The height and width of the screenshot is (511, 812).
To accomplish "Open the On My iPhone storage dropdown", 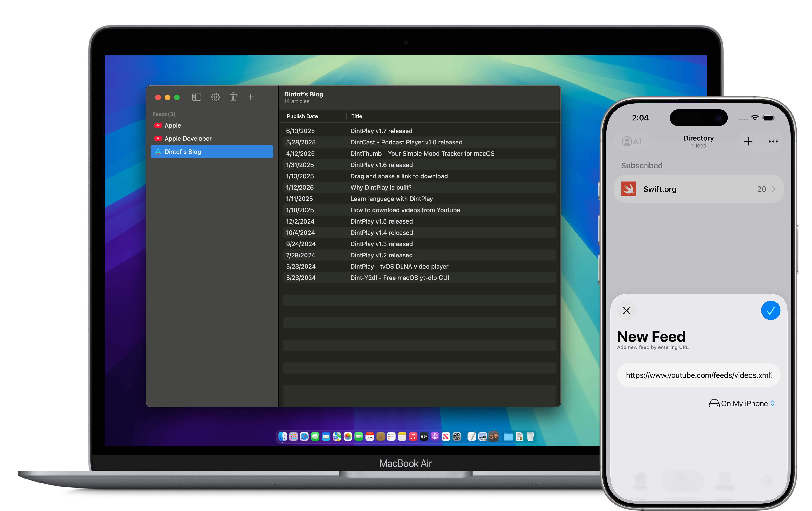I will 741,403.
